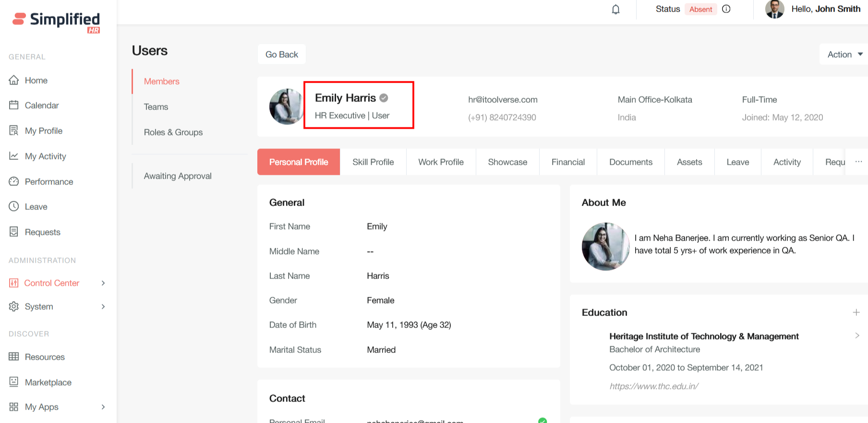This screenshot has height=423, width=868.
Task: Click the Go Back button
Action: [282, 55]
